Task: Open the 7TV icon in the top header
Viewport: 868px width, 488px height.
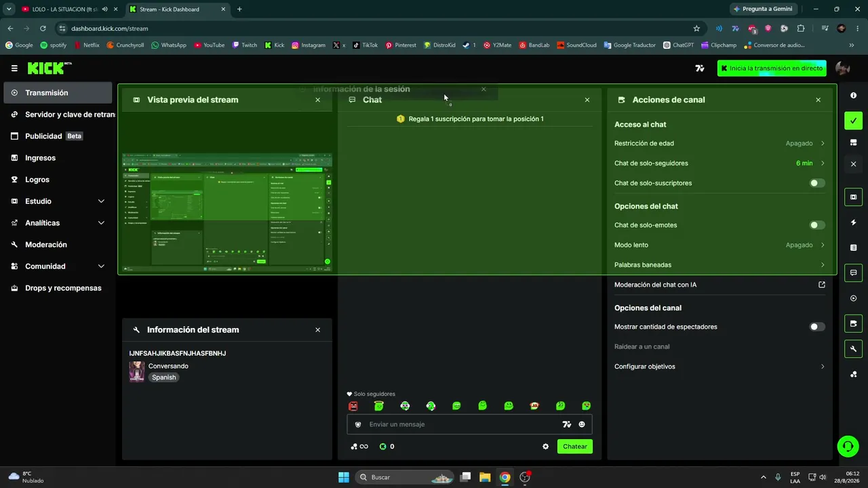Action: (700, 68)
